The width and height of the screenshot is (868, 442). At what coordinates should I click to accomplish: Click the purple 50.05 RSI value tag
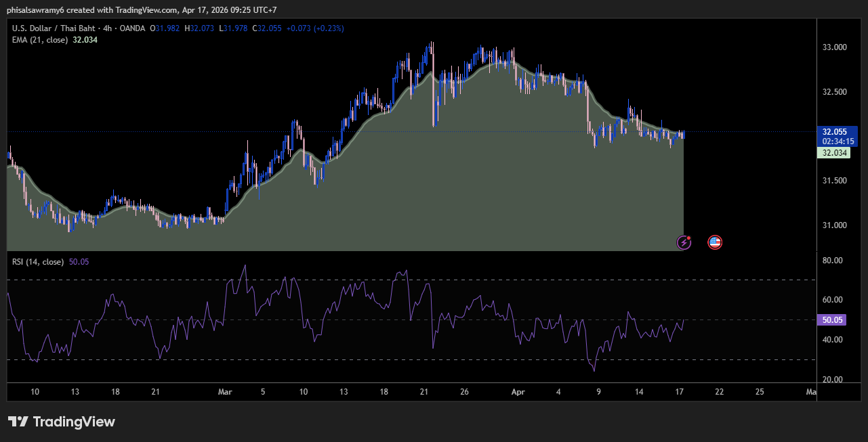832,320
